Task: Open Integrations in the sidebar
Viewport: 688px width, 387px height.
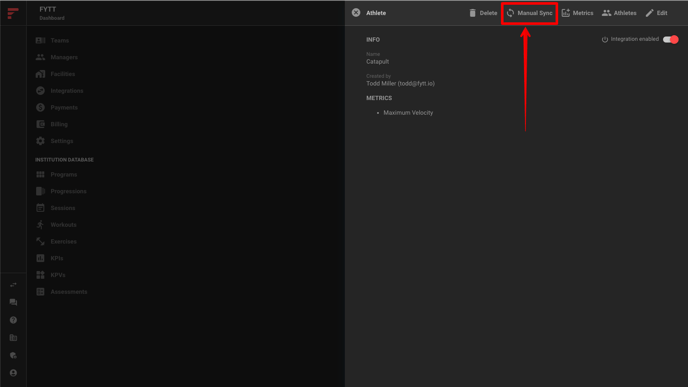Action: [59, 90]
